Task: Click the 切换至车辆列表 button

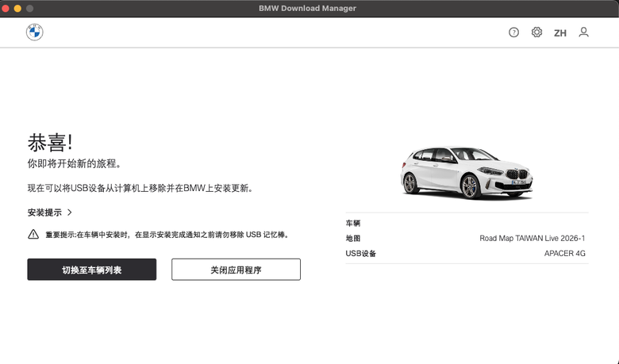Action: [x=91, y=270]
